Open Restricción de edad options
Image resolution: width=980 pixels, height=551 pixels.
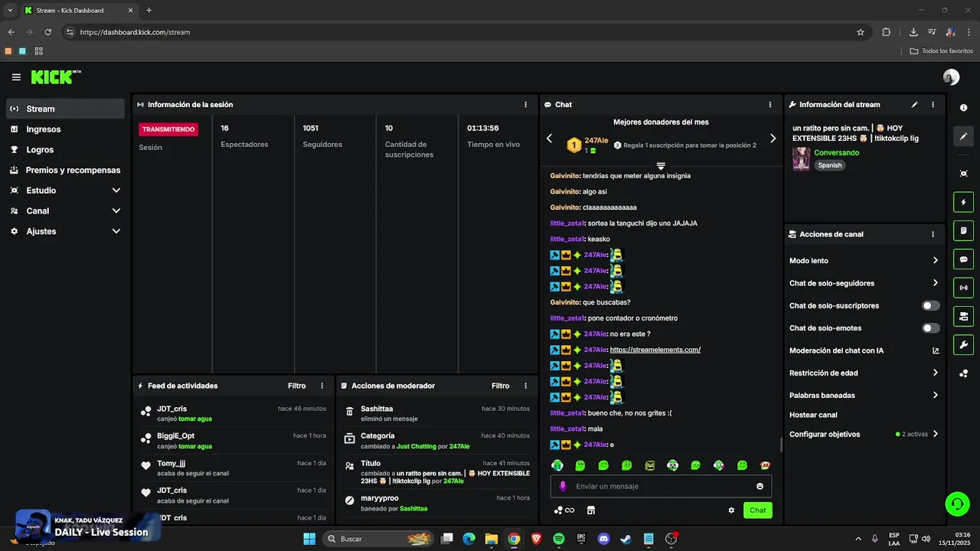[864, 373]
